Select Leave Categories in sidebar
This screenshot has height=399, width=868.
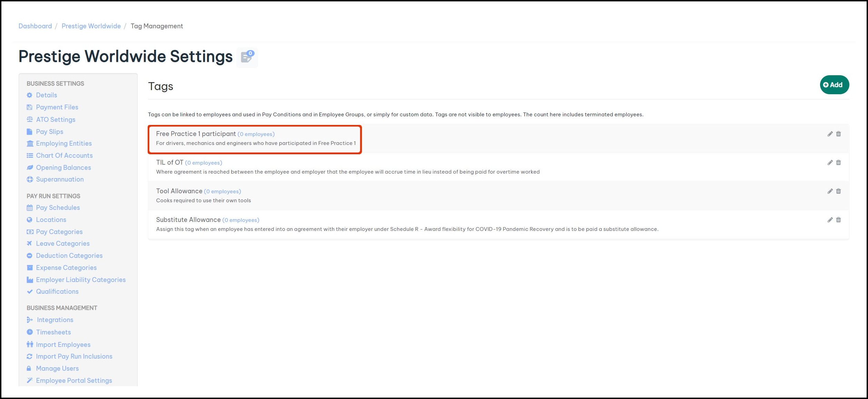(x=63, y=243)
